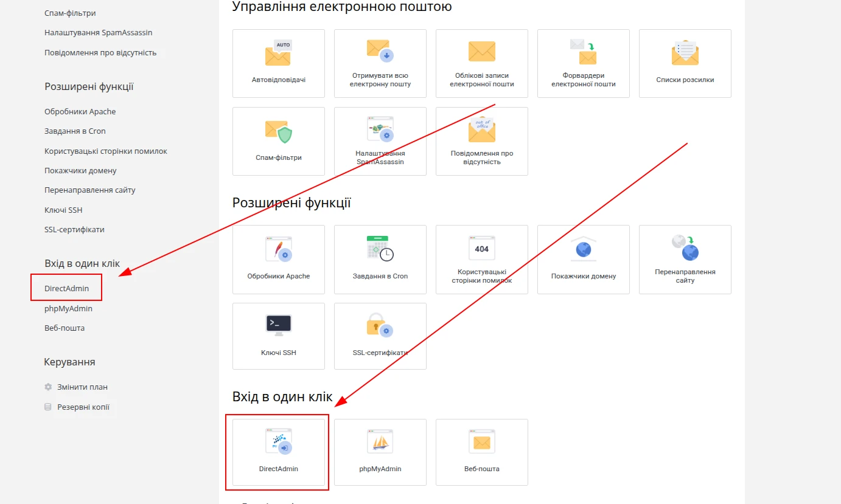Image resolution: width=841 pixels, height=504 pixels.
Task: Click the database icon beside Резервні копії
Action: pyautogui.click(x=48, y=407)
